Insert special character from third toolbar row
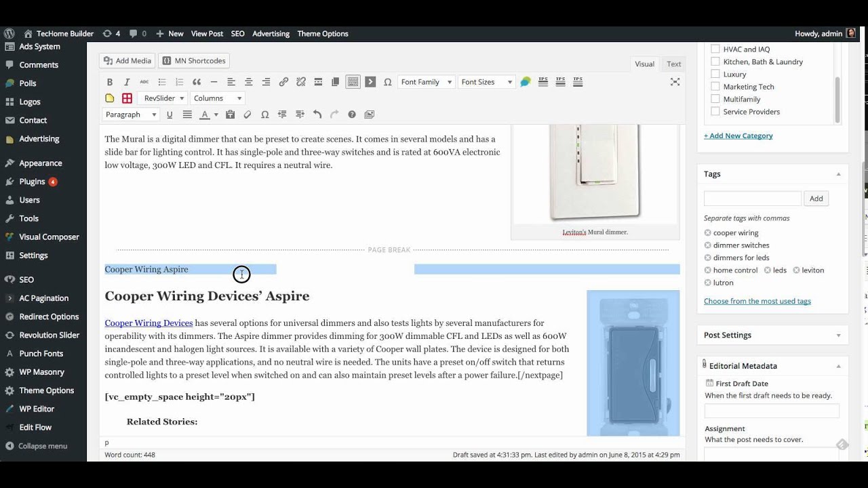This screenshot has width=868, height=488. pyautogui.click(x=265, y=115)
